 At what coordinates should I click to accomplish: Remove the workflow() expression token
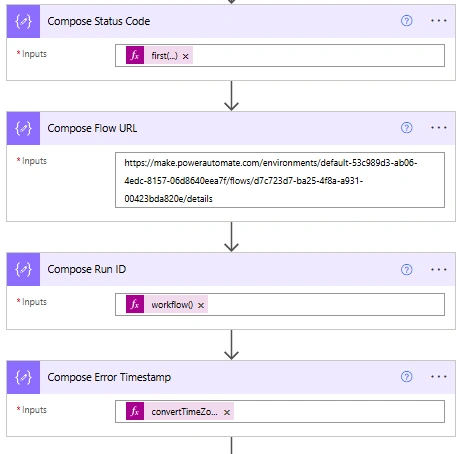pyautogui.click(x=201, y=305)
